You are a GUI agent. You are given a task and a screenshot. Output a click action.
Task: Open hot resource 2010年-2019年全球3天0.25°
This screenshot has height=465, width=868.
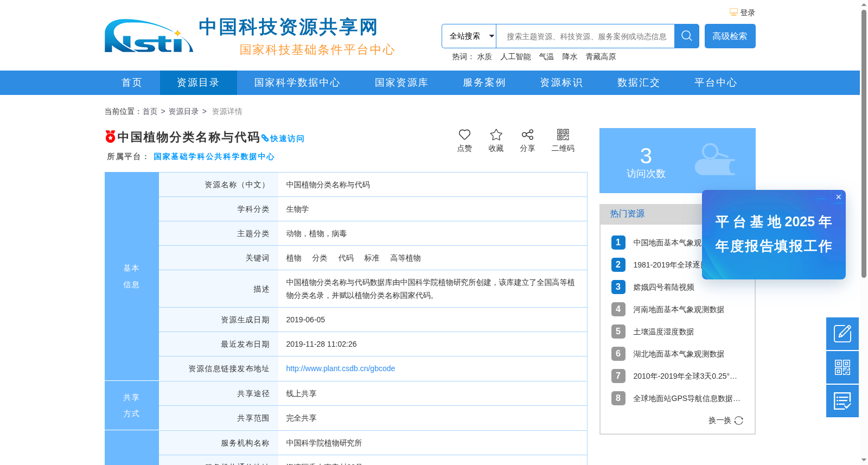click(685, 376)
